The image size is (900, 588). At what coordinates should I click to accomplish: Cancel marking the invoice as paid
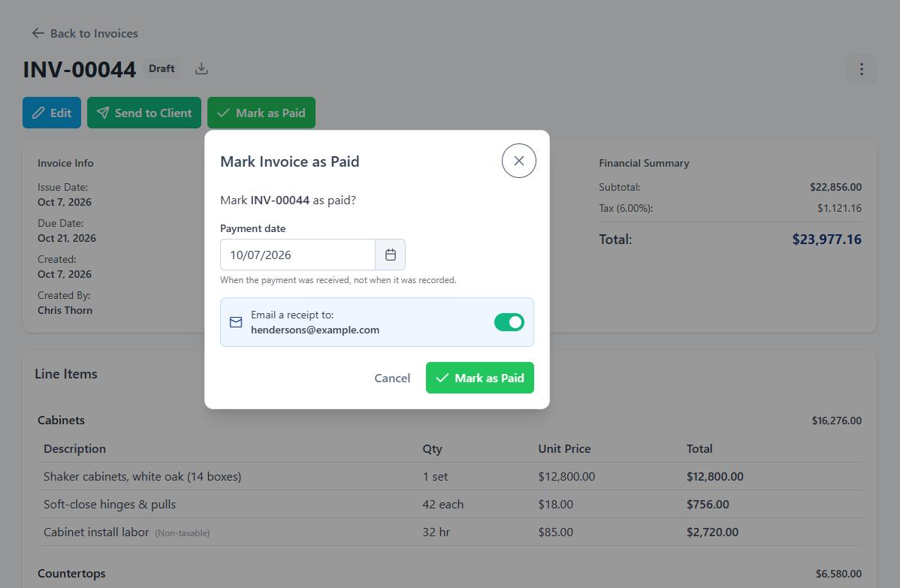pos(392,378)
